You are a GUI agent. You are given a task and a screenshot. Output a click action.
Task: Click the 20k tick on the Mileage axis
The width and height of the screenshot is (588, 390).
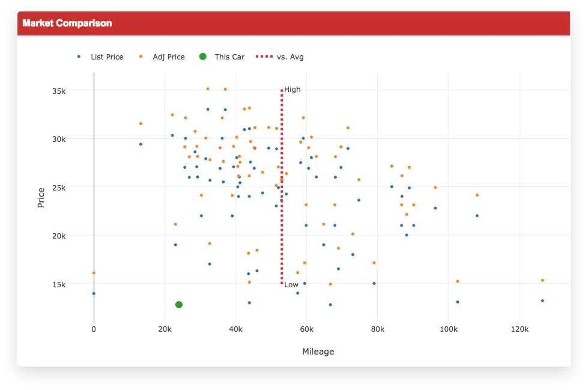click(165, 329)
